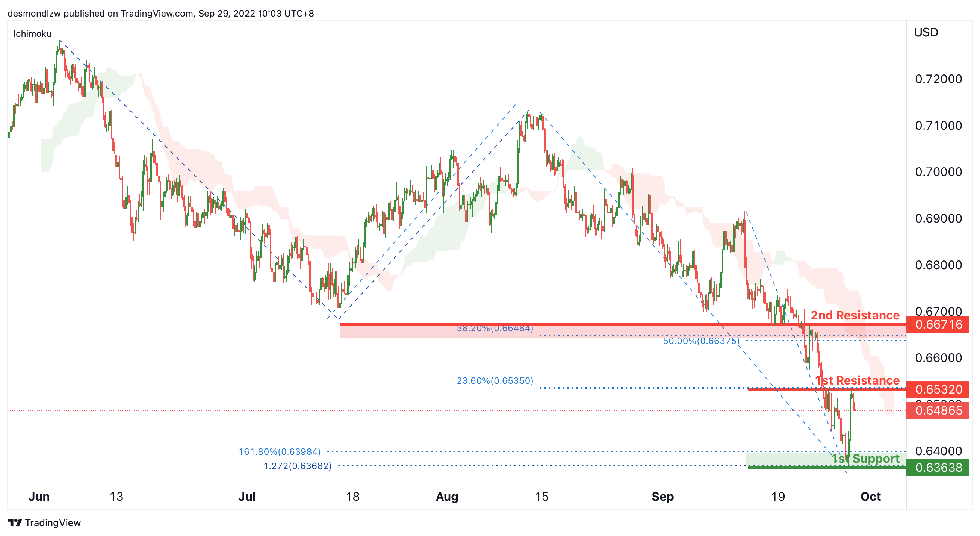Click the 0.65320 first resistance price tag

point(938,389)
